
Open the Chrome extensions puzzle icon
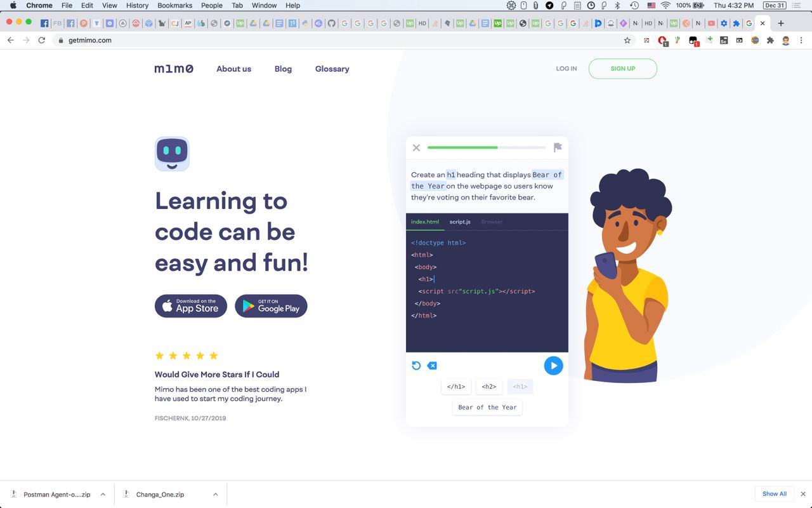(x=770, y=40)
